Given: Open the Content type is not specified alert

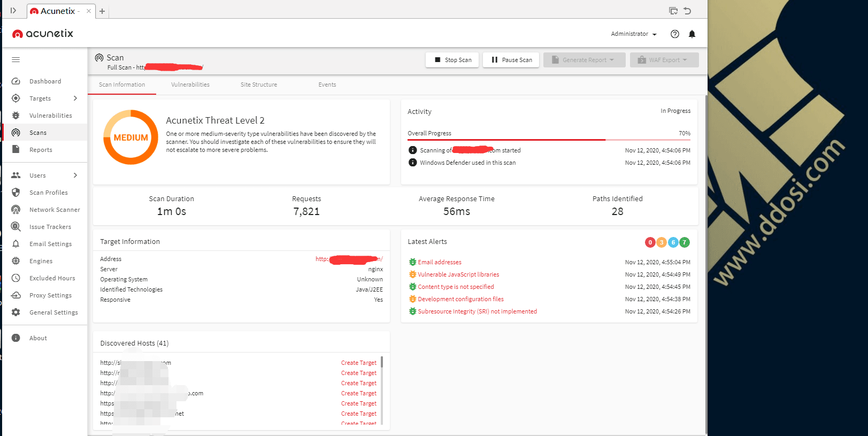Looking at the screenshot, I should click(456, 287).
